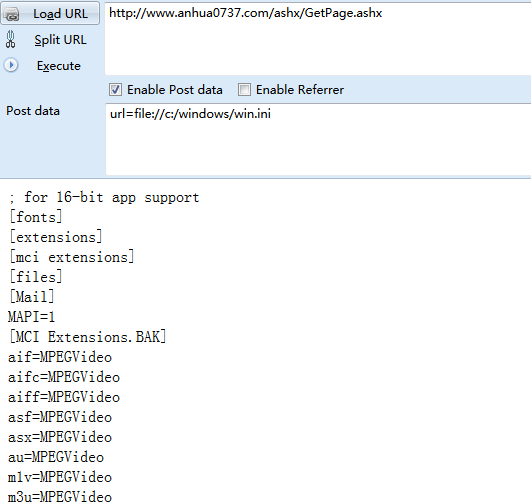Click the 'aif=MPEGVideo' line
The image size is (531, 502).
coord(60,357)
